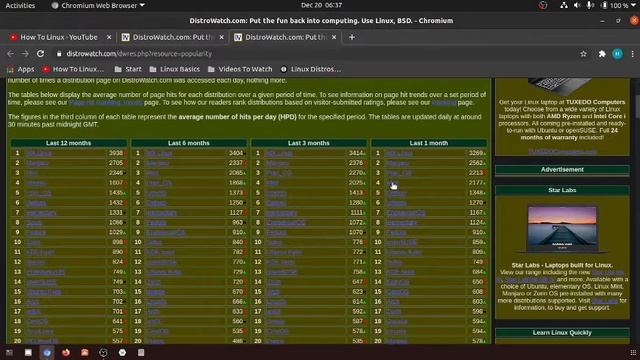Open How To Linux... bookmark
The width and height of the screenshot is (640, 360).
73,69
